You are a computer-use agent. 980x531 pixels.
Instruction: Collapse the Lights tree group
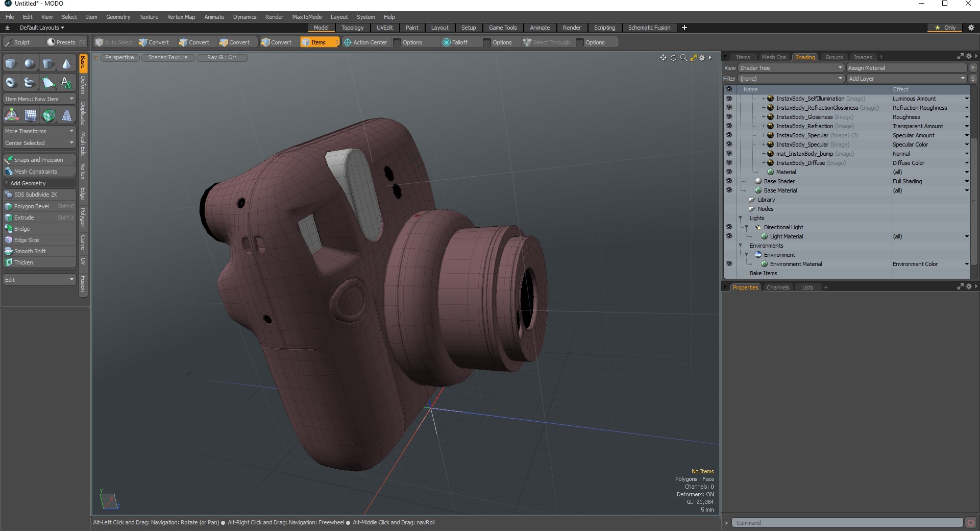click(x=741, y=218)
